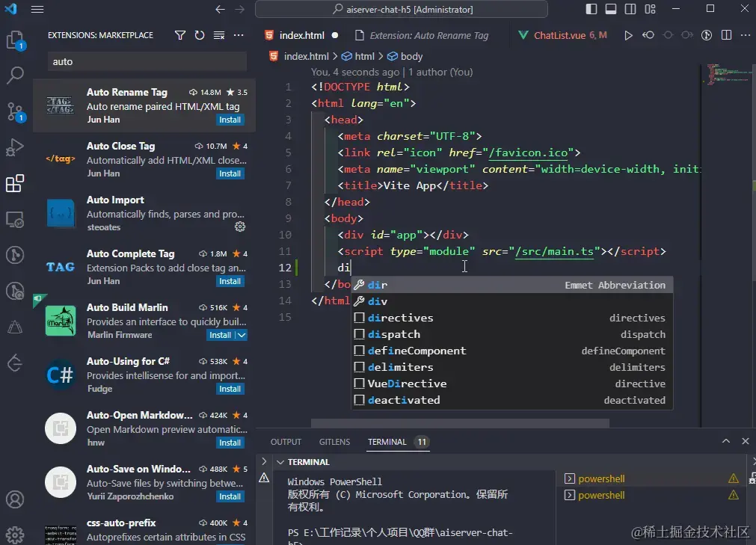This screenshot has width=756, height=545.
Task: Filter the extensions marketplace results
Action: [180, 34]
